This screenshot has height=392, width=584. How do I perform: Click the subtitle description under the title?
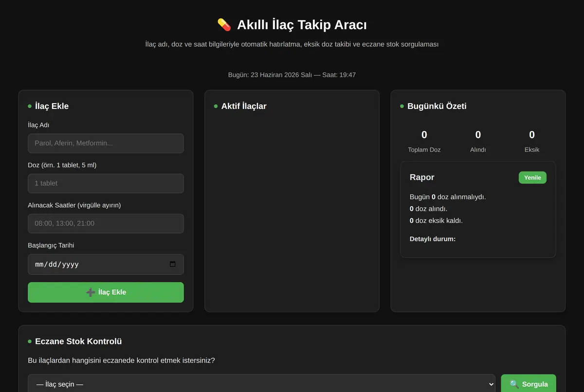[x=292, y=44]
